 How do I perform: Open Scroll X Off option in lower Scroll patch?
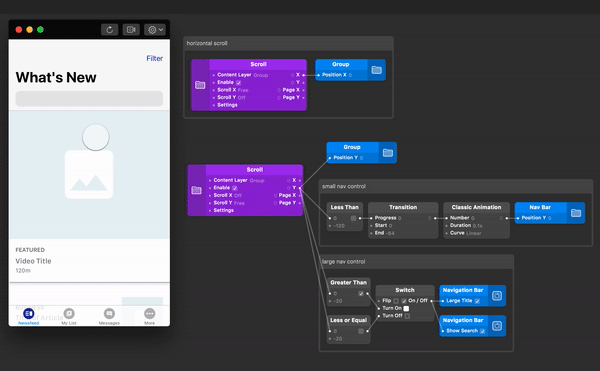tap(238, 195)
